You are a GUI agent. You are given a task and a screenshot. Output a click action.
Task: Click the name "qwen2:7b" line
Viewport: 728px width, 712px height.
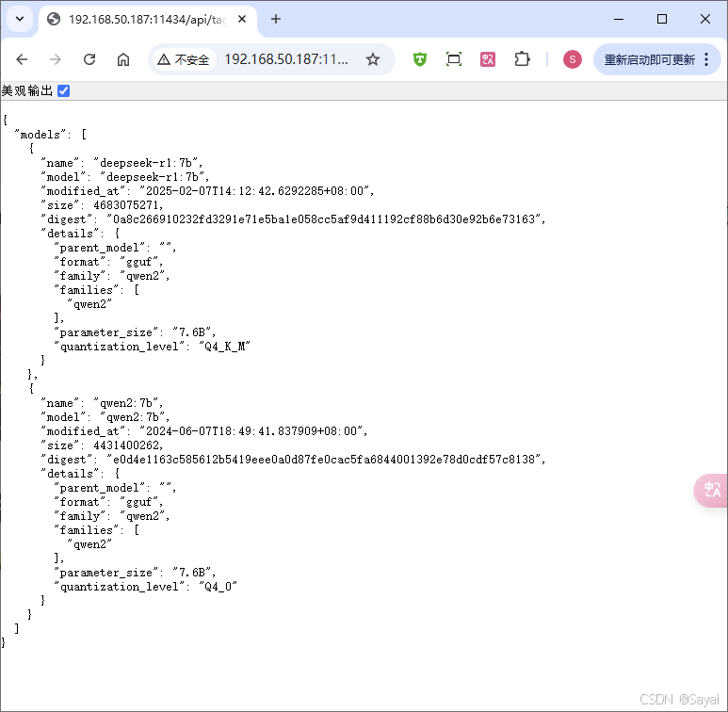coord(102,403)
